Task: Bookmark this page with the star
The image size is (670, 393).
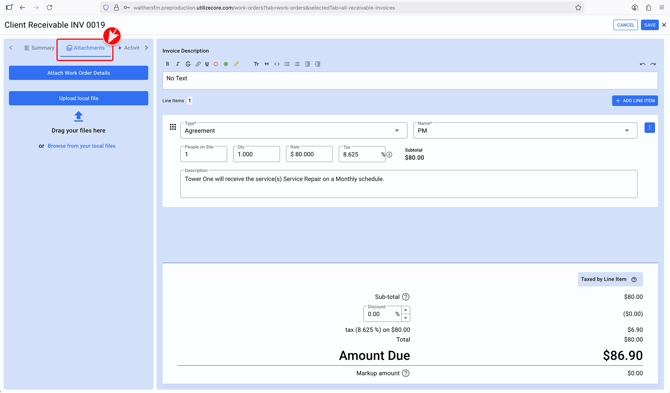Action: click(578, 7)
